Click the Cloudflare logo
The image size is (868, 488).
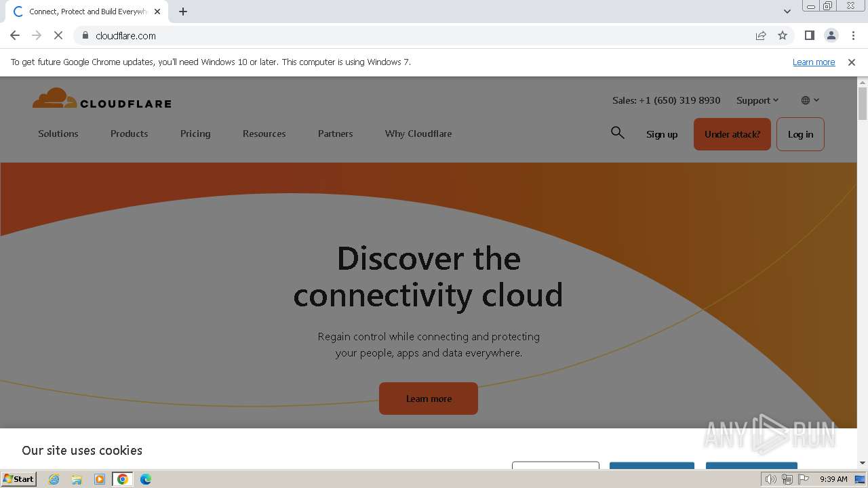(x=102, y=99)
